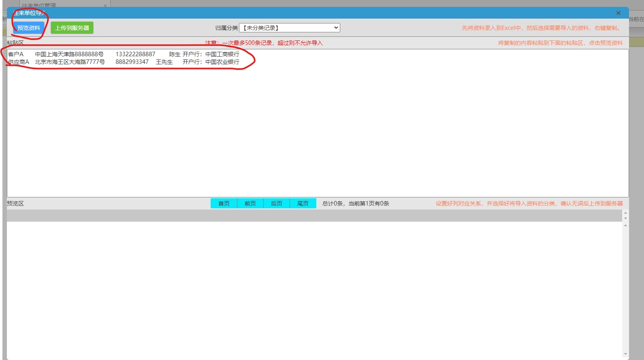Click the 500条记录 warning note
The image size is (644, 360).
[x=264, y=43]
